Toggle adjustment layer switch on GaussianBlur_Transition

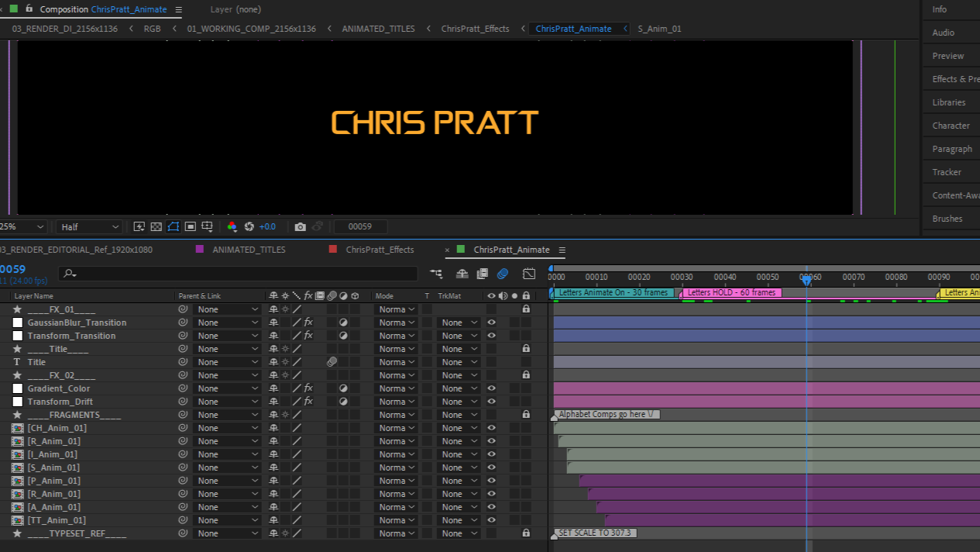tap(343, 323)
